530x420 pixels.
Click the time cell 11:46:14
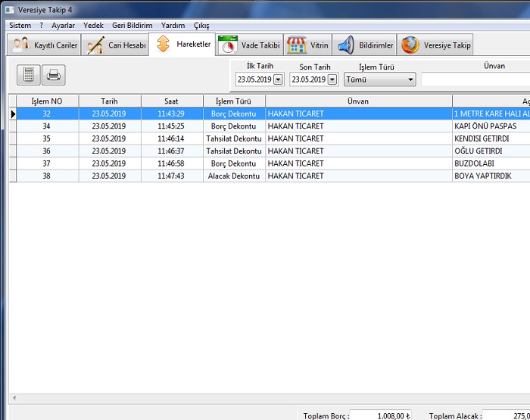click(x=171, y=139)
